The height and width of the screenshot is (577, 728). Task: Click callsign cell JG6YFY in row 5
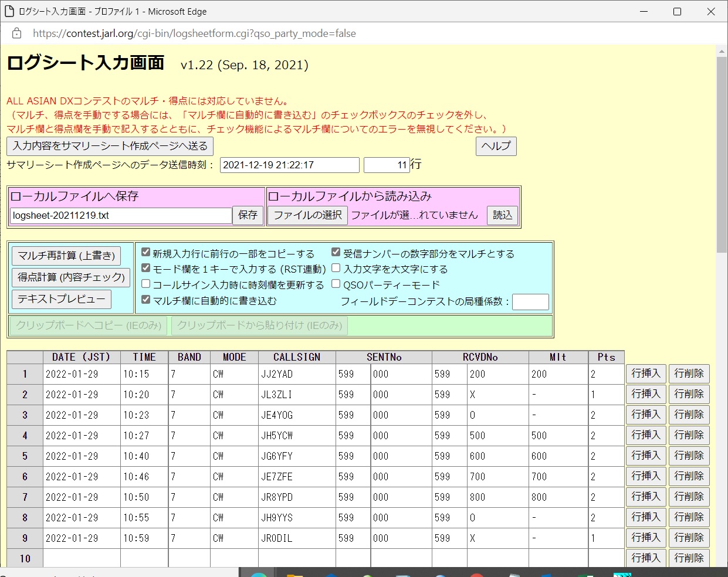(x=297, y=456)
